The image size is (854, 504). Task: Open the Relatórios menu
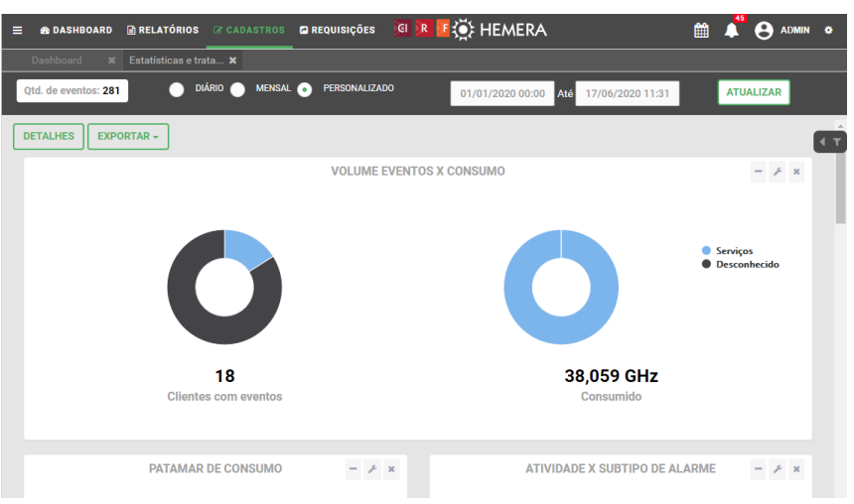click(163, 31)
